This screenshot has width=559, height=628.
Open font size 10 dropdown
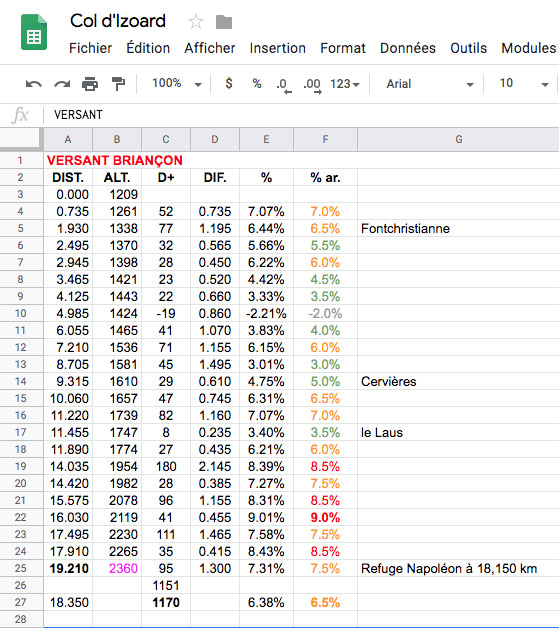pyautogui.click(x=524, y=83)
